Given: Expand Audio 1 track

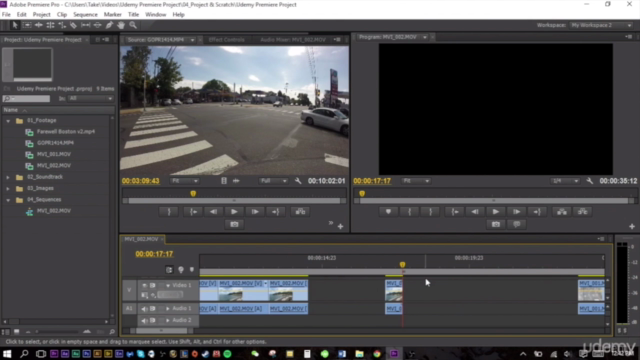Looking at the screenshot, I should coord(168,309).
